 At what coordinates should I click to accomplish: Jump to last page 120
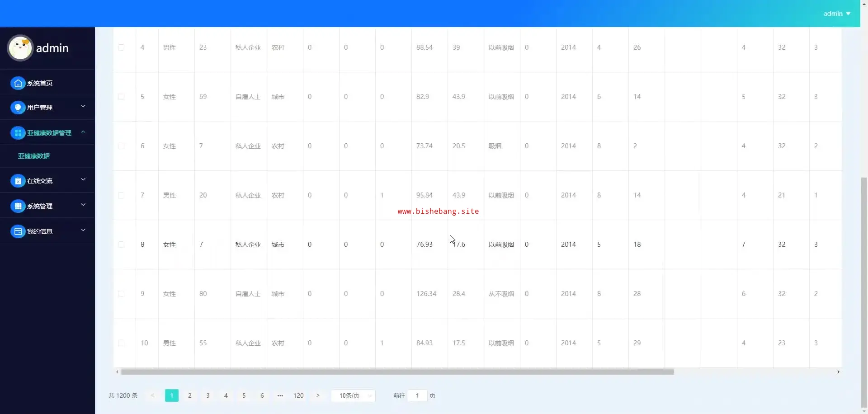(x=298, y=395)
